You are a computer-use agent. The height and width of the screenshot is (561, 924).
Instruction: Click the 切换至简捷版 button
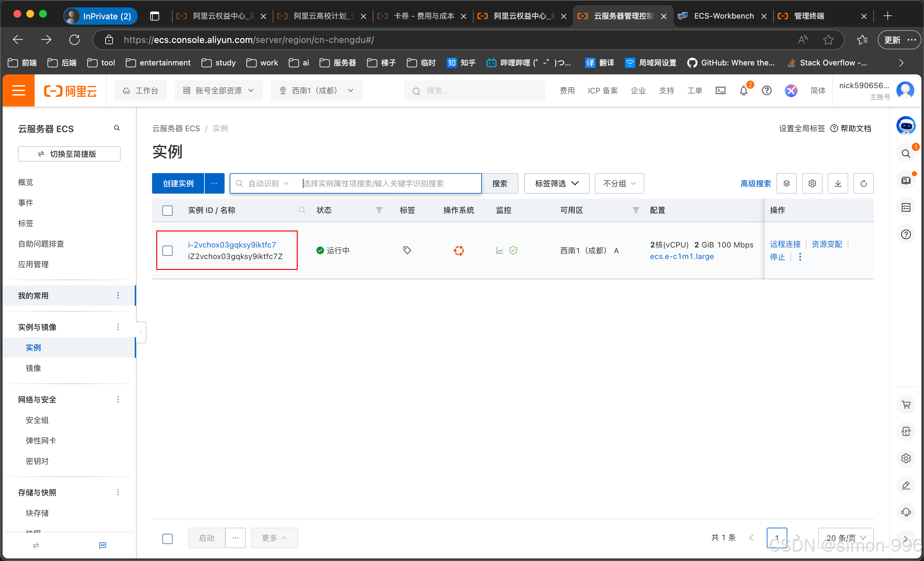pos(69,154)
